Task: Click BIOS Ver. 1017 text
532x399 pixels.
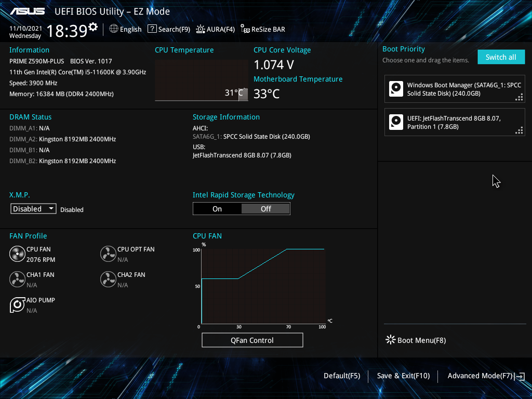Action: (x=91, y=61)
